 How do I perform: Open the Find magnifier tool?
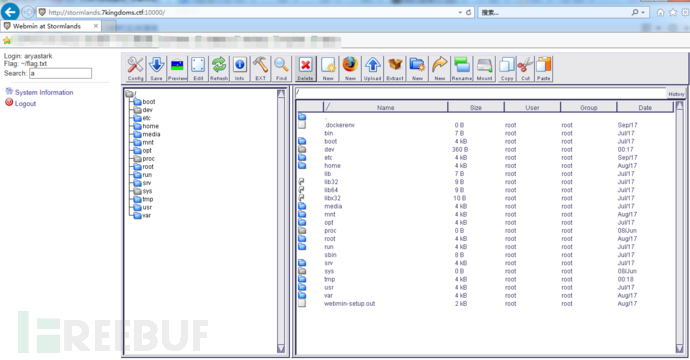pos(281,69)
